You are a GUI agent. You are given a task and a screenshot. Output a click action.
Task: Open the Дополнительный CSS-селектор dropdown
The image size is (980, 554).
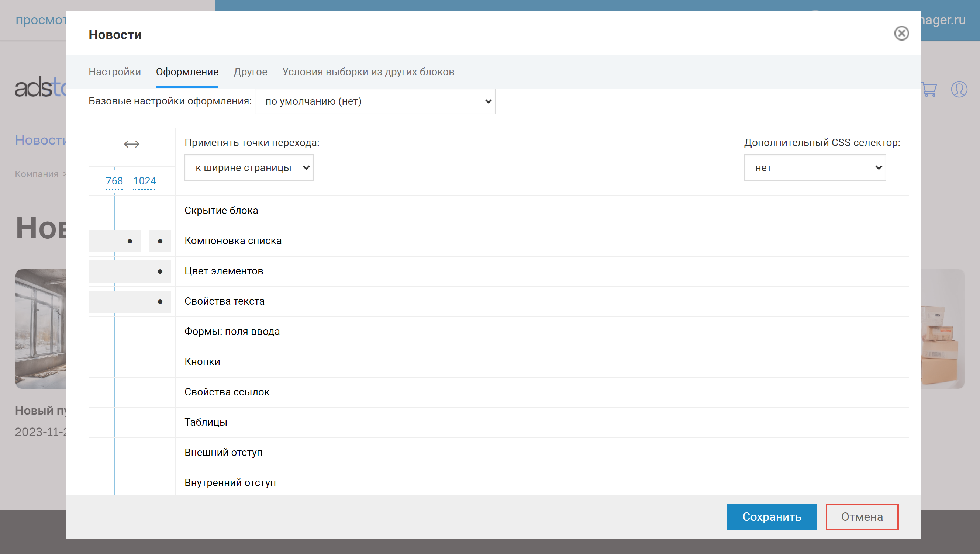point(815,167)
